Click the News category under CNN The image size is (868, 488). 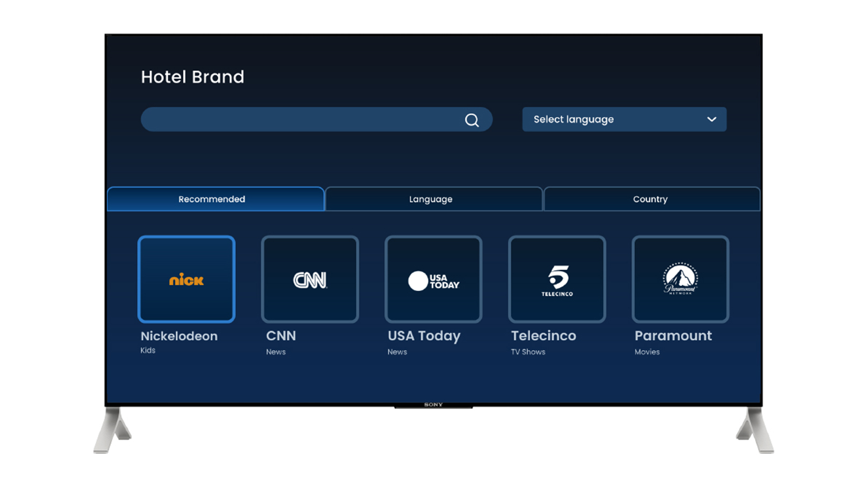(x=276, y=352)
